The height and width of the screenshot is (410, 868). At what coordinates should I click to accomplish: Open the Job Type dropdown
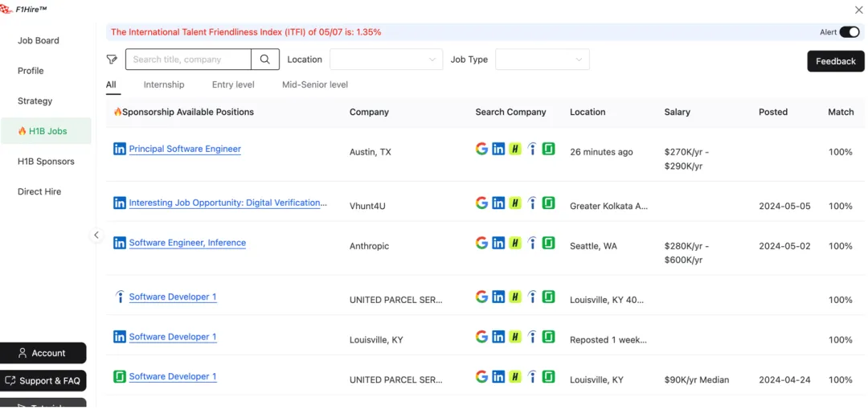coord(542,59)
